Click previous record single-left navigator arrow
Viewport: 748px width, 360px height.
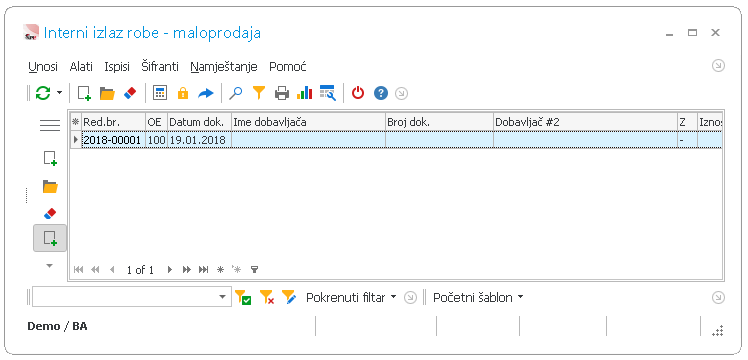112,270
